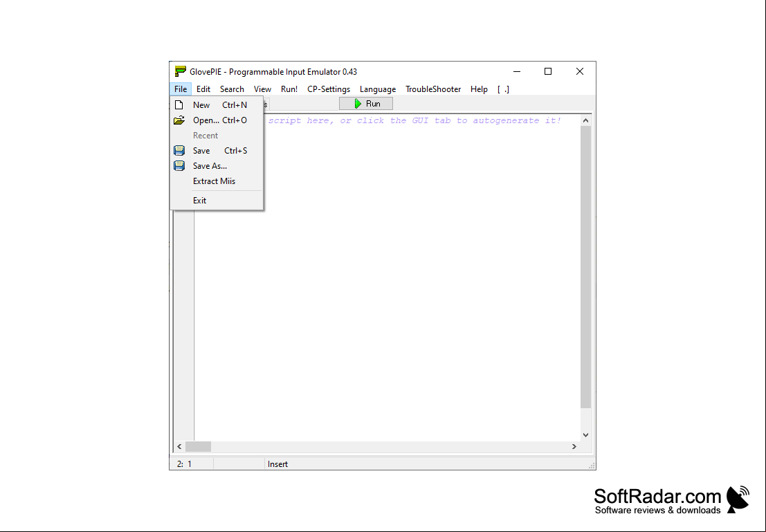Click the floppy disk icon beside Save As
The height and width of the screenshot is (532, 766).
[179, 165]
